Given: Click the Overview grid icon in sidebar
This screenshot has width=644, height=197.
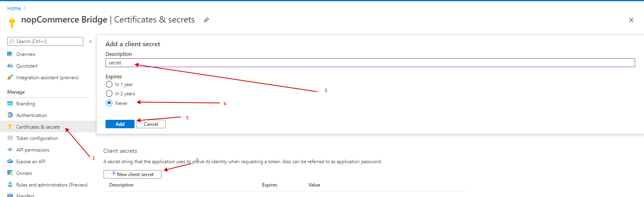Looking at the screenshot, I should [x=10, y=54].
